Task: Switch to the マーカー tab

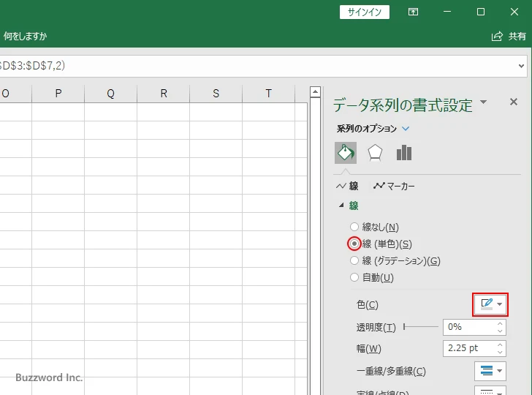Action: click(x=394, y=186)
